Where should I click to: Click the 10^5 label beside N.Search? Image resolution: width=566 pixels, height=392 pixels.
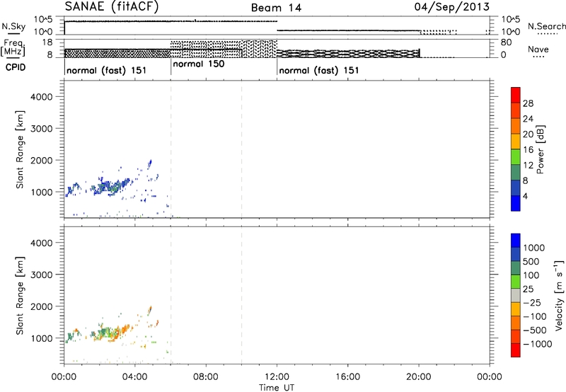(510, 20)
